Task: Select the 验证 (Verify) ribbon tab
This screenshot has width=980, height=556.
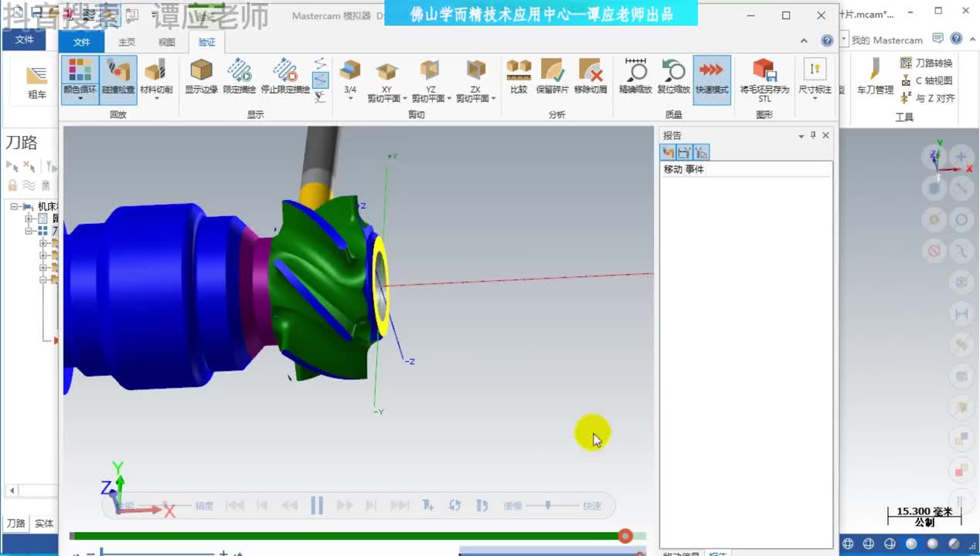Action: 207,42
